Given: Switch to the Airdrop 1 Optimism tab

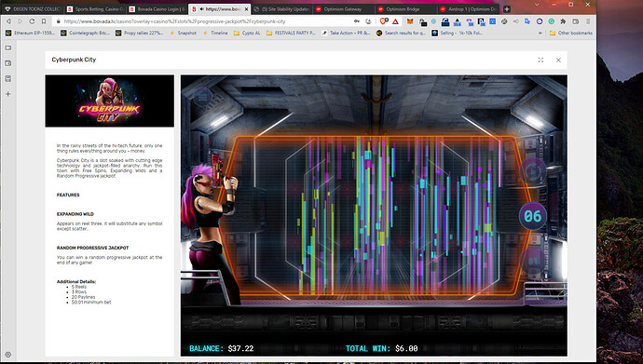Looking at the screenshot, I should point(468,9).
